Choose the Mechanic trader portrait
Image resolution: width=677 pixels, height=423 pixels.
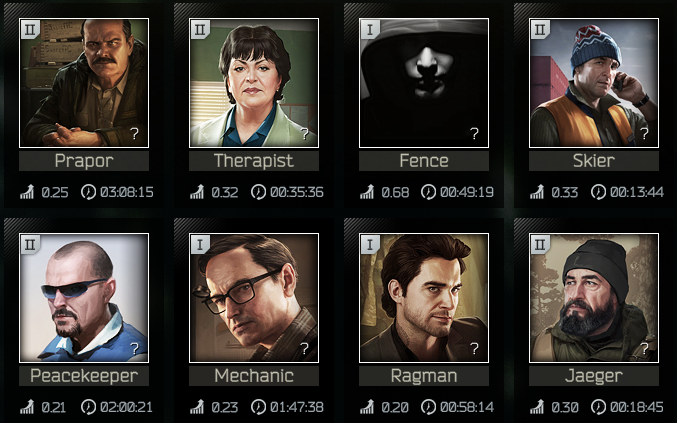(x=254, y=298)
